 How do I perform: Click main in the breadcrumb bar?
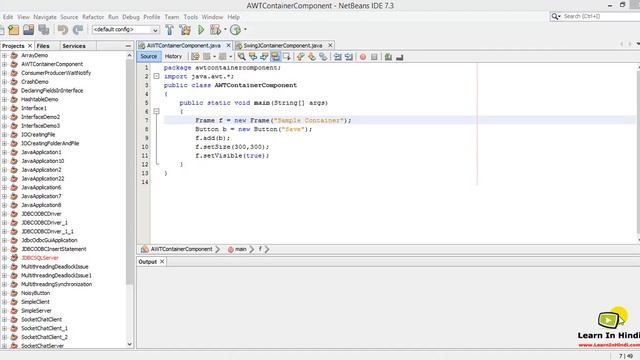241,249
